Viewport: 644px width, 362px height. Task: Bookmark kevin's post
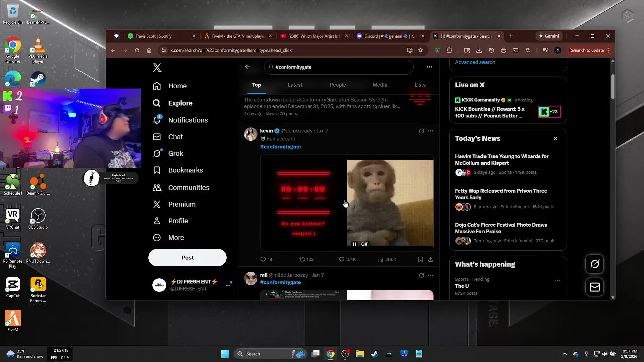pyautogui.click(x=420, y=259)
